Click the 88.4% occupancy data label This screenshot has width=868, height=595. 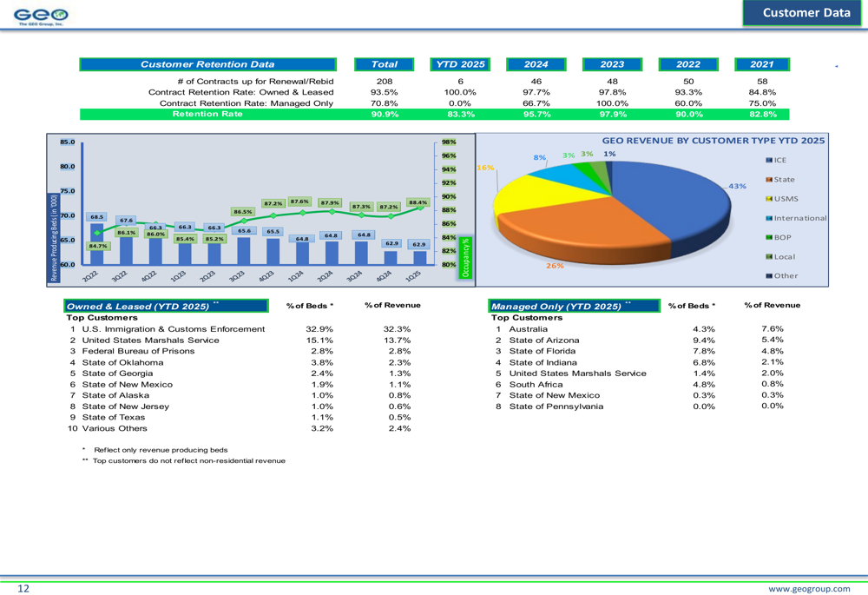tap(418, 202)
